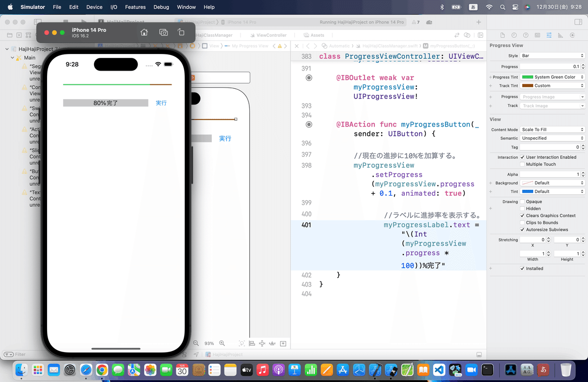Collapse the HajiHajiProject tree in navigator
The height and width of the screenshot is (382, 588).
(x=7, y=49)
